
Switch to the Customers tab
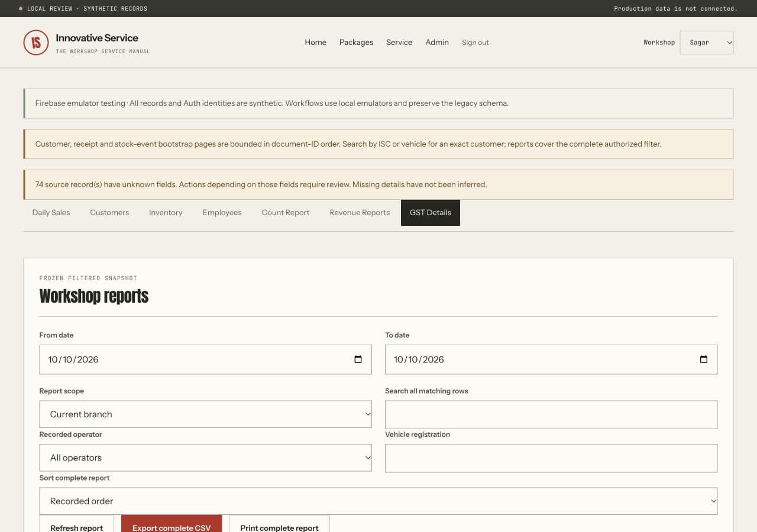pyautogui.click(x=109, y=213)
